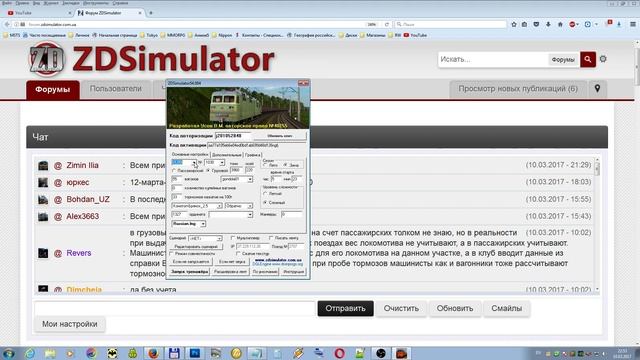
Task: Open the Firefox downloads arrow icon
Action: click(548, 24)
